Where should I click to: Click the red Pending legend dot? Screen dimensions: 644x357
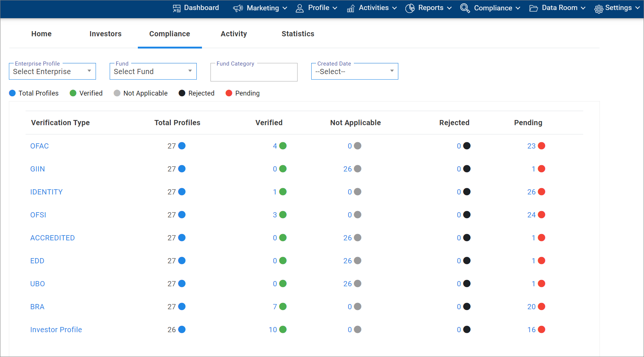(x=229, y=93)
